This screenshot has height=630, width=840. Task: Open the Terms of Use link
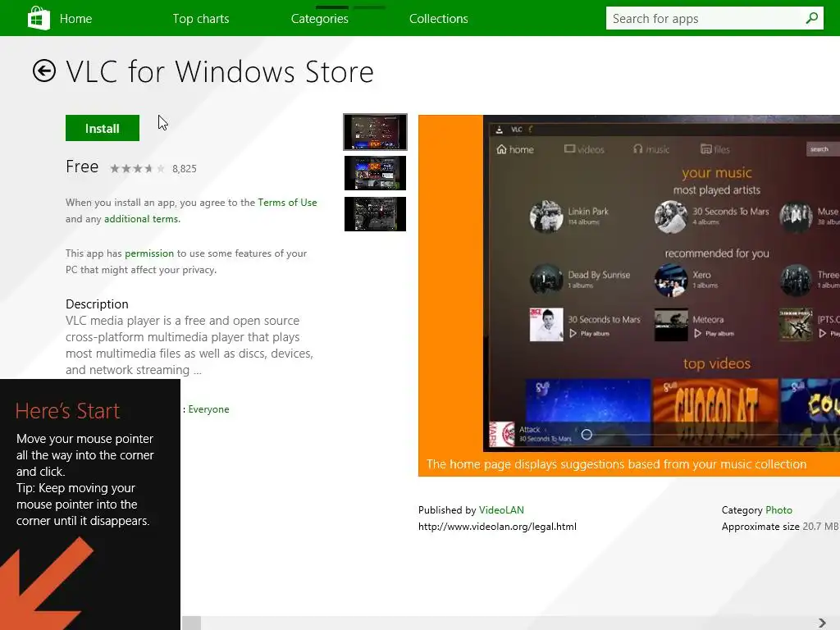point(287,203)
